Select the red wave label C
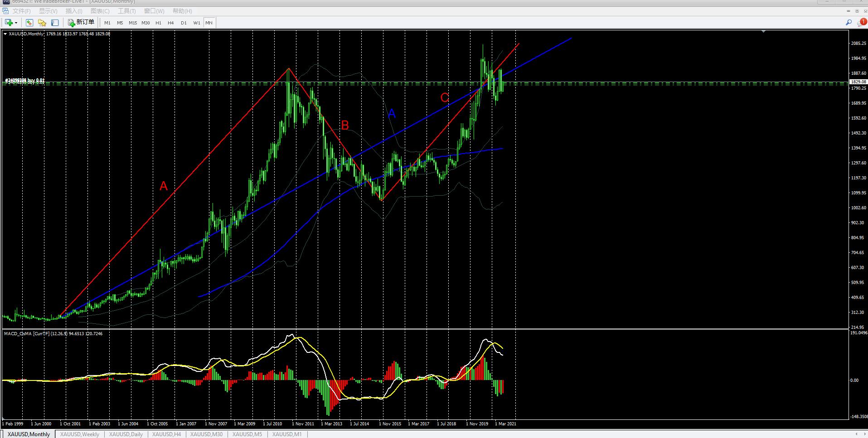The width and height of the screenshot is (868, 438). pos(445,97)
